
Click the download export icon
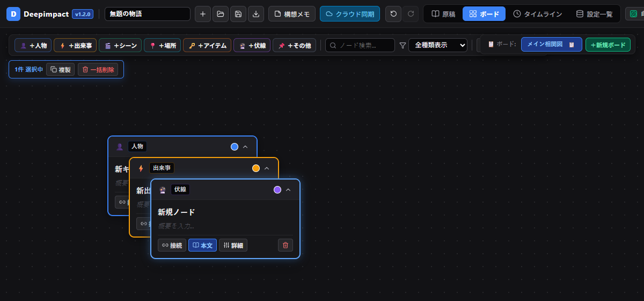[256, 14]
